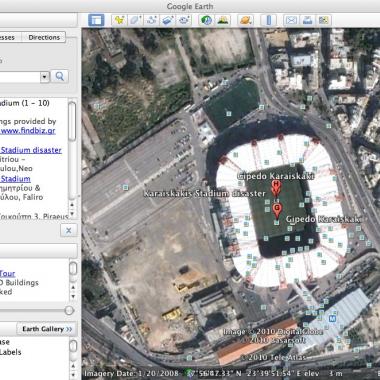Open the Tour link in Places panel
The image size is (380, 380).
click(7, 274)
